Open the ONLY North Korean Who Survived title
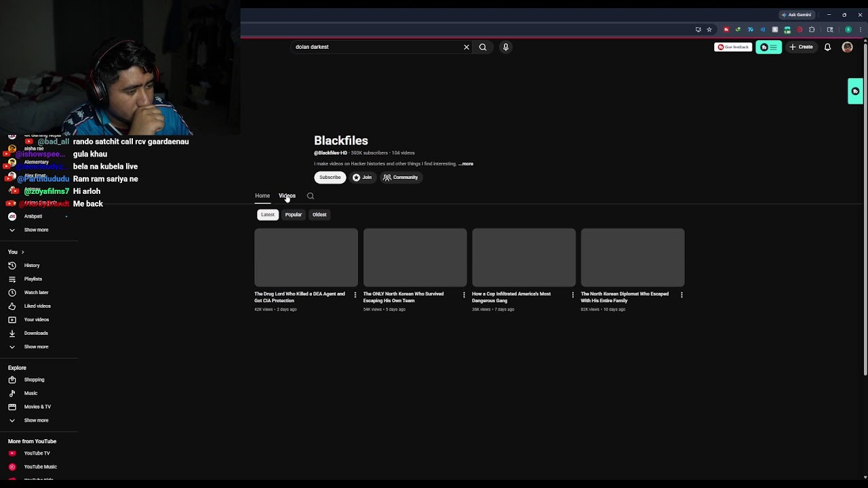 403,298
